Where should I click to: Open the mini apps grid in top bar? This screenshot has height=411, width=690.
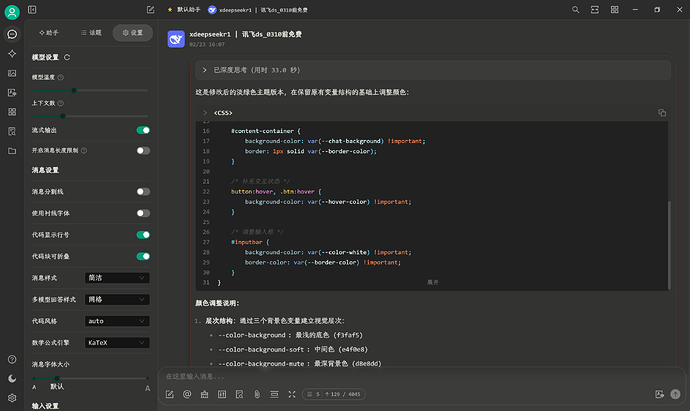(614, 10)
